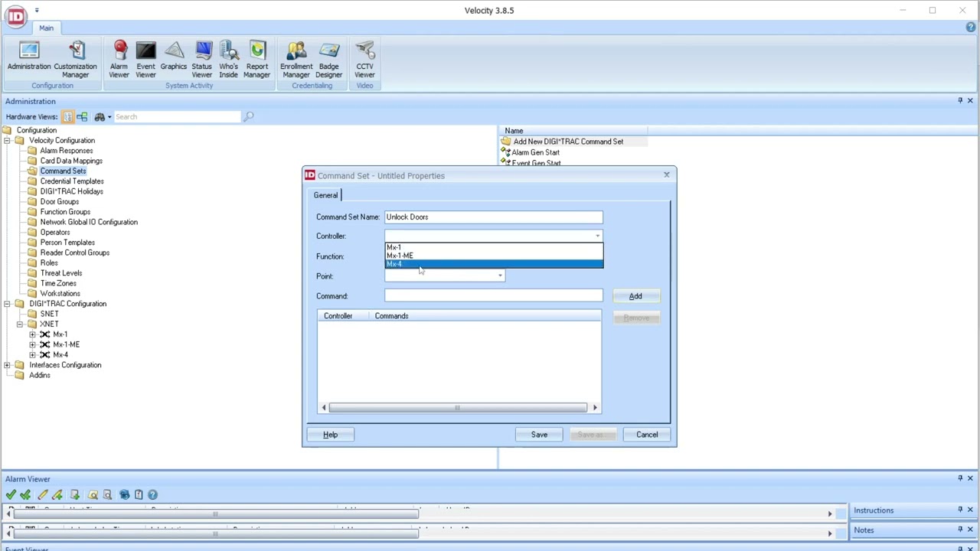Click the pencil-with-plus clear all alarms icon
This screenshot has height=551, width=980.
point(57,495)
